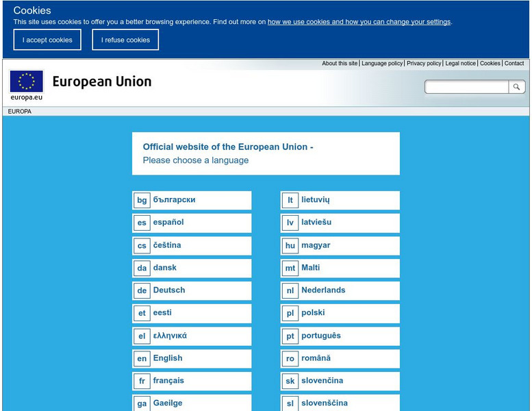Click the 'el' Greek language code box

(x=142, y=336)
